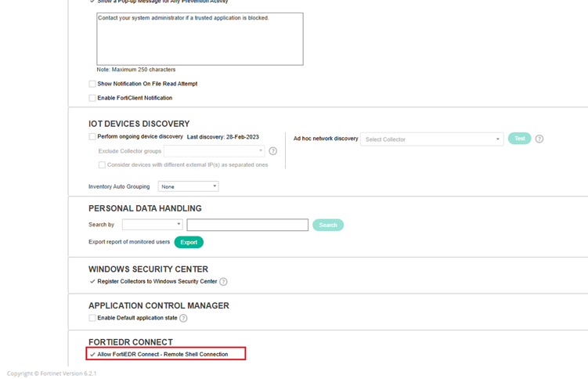Screen dimensions: 588x379
Task: Open the Select Collector dropdown
Action: [x=432, y=139]
